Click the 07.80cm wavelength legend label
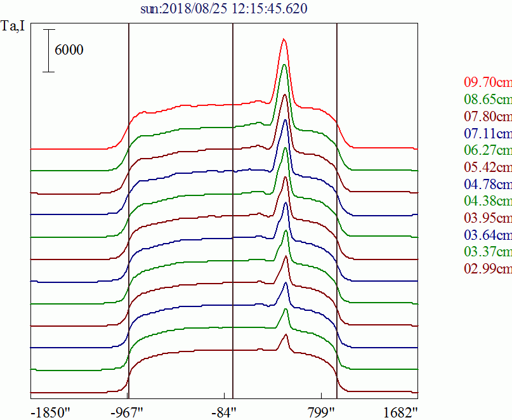This screenshot has width=512, height=420. pos(488,116)
